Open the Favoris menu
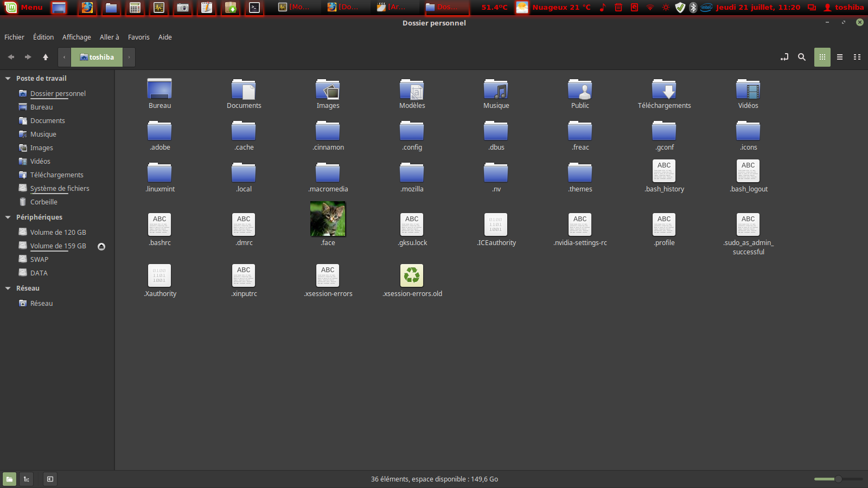The image size is (868, 488). 138,37
